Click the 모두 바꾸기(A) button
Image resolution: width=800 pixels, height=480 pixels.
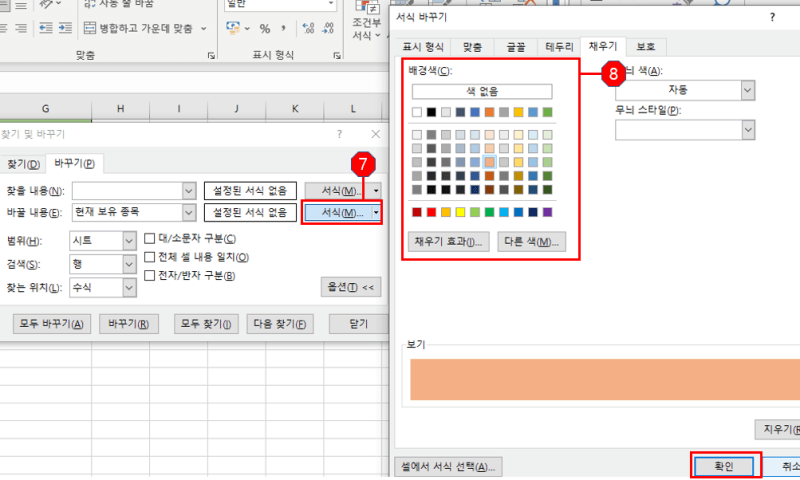point(52,324)
